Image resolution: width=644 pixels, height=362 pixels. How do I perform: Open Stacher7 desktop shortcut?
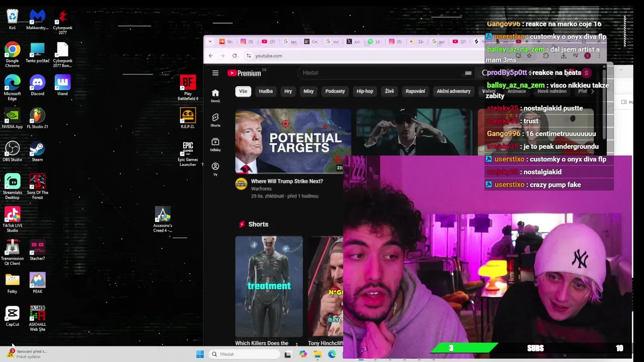pyautogui.click(x=37, y=250)
